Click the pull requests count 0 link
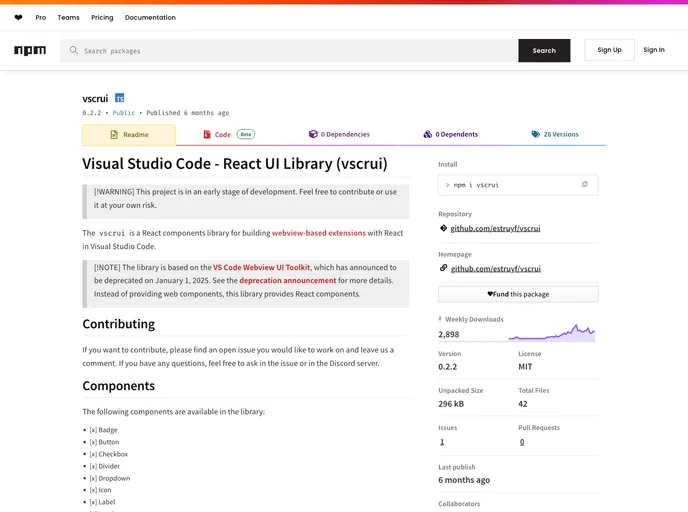Image resolution: width=688 pixels, height=512 pixels. [522, 442]
